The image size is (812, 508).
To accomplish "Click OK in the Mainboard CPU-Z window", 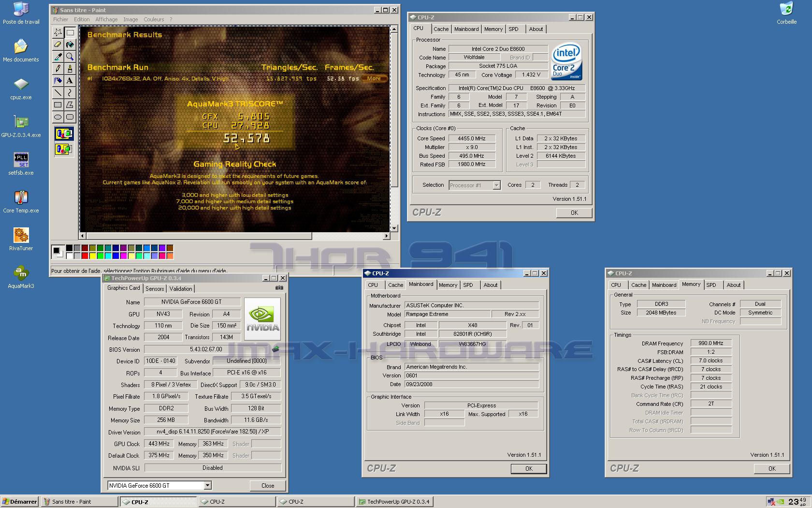I will [529, 469].
